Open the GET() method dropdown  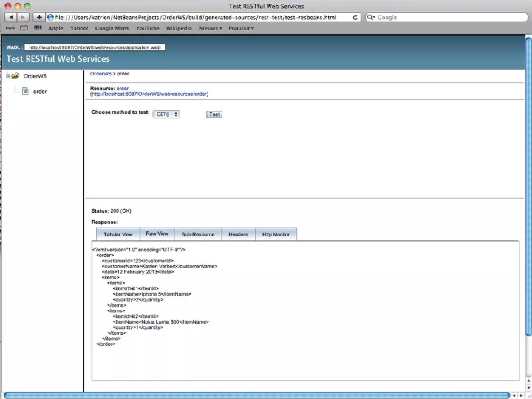coord(166,114)
